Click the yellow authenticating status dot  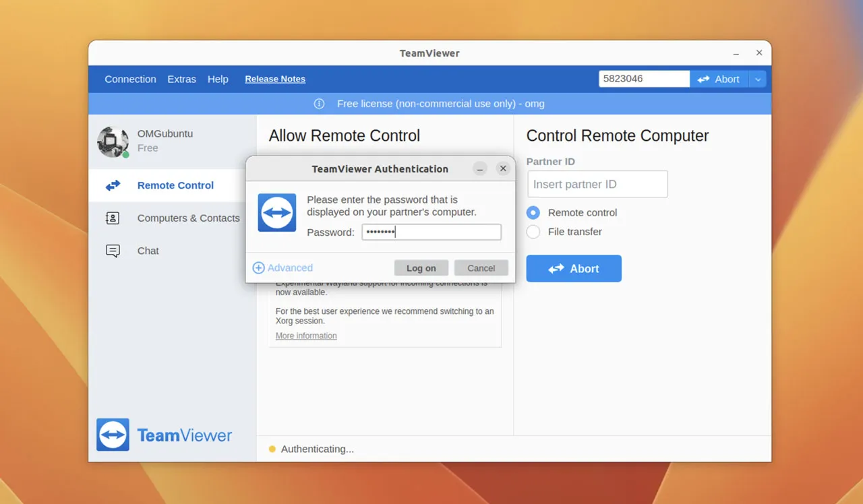click(x=273, y=448)
